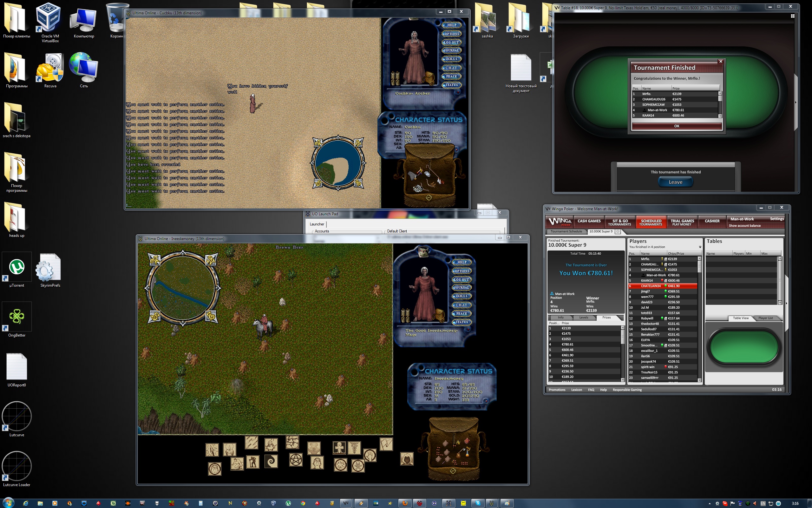Image resolution: width=812 pixels, height=508 pixels.
Task: Open Oracle VM VirtualBox desktop icon
Action: pyautogui.click(x=50, y=23)
